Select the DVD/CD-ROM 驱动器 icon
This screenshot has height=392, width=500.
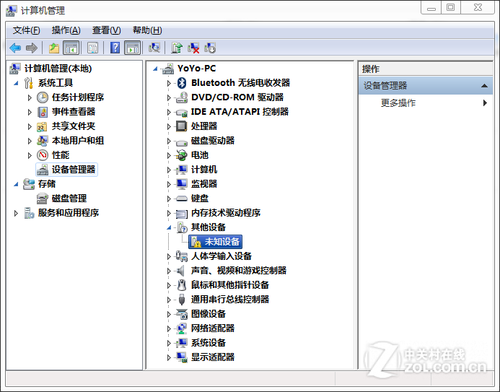tap(182, 97)
